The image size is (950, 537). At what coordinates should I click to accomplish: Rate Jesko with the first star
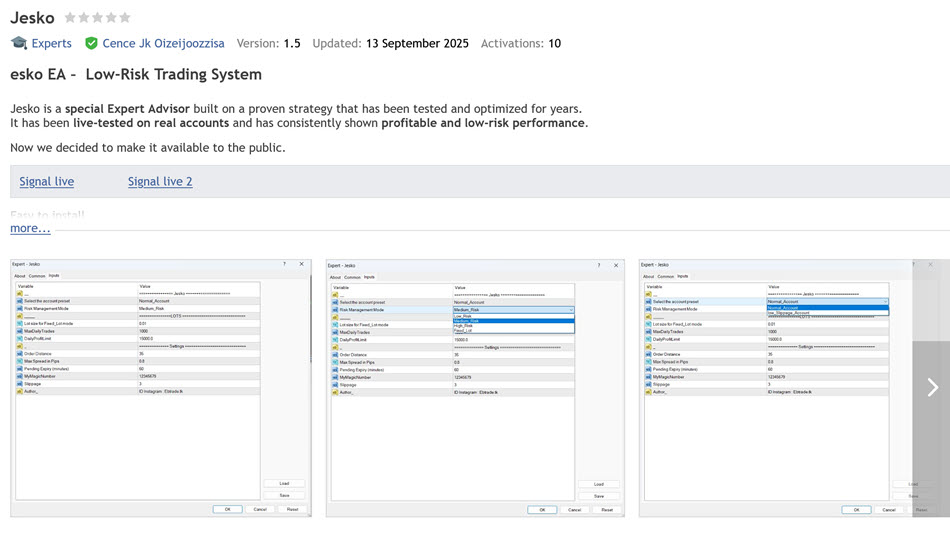point(70,18)
